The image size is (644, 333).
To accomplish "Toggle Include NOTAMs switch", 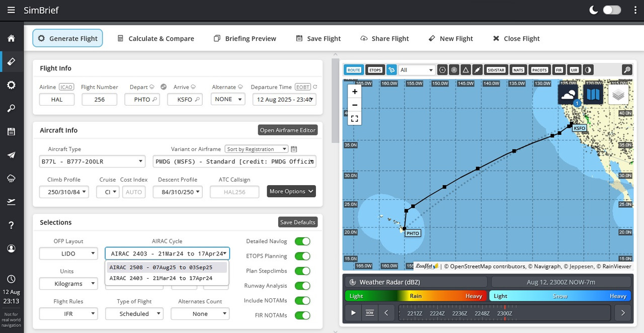I will [x=302, y=301].
